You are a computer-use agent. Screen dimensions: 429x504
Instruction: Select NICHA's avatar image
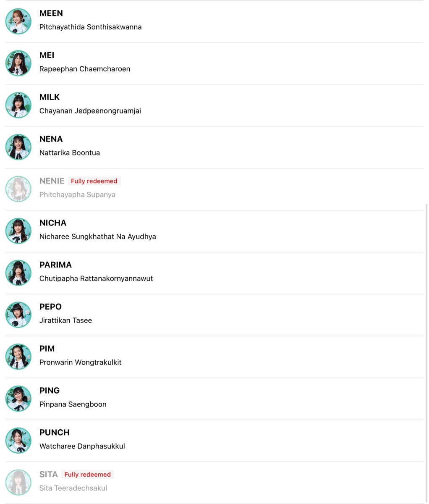[18, 231]
